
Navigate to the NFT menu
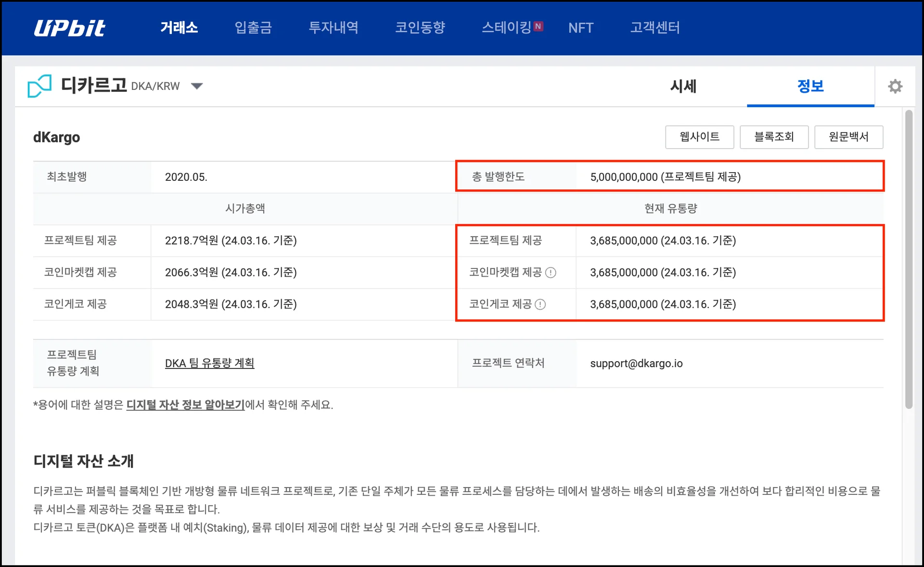tap(580, 28)
